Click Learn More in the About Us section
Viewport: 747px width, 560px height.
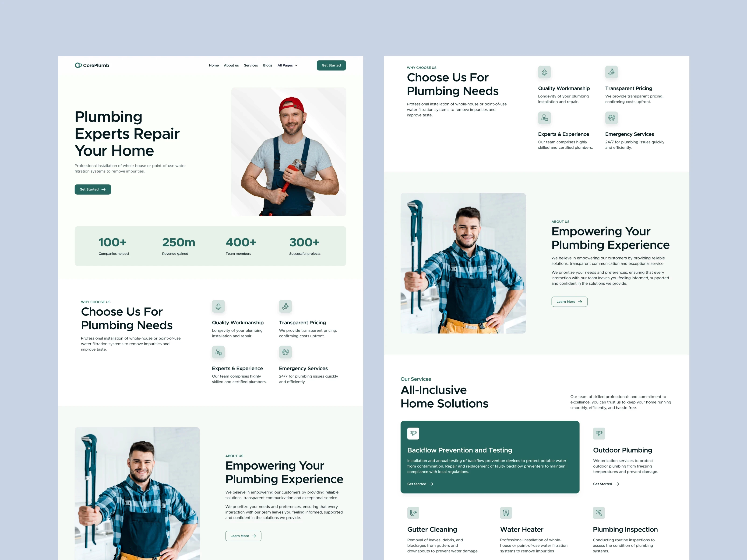tap(243, 536)
